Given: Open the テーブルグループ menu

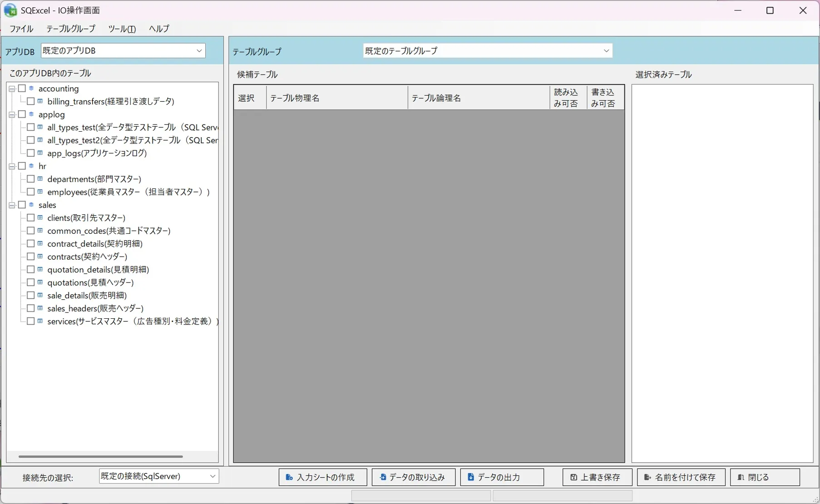Looking at the screenshot, I should (71, 29).
